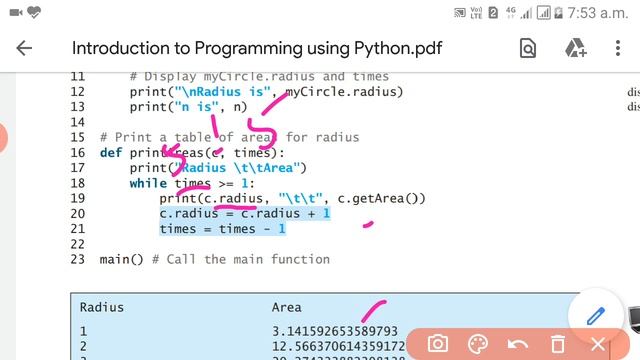Open find in document search icon
Screen dimensions: 640x360
coord(528,48)
